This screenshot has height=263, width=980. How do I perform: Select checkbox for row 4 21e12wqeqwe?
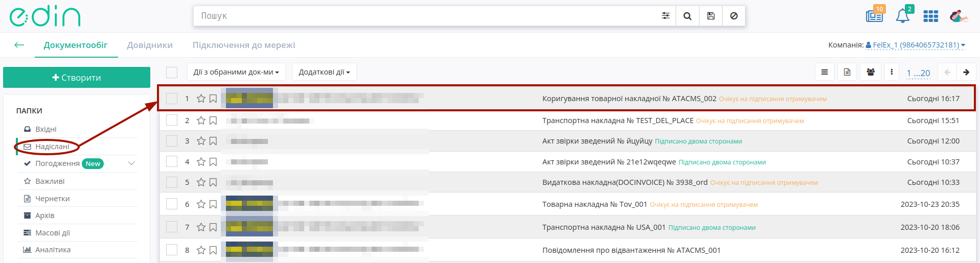[x=172, y=162]
